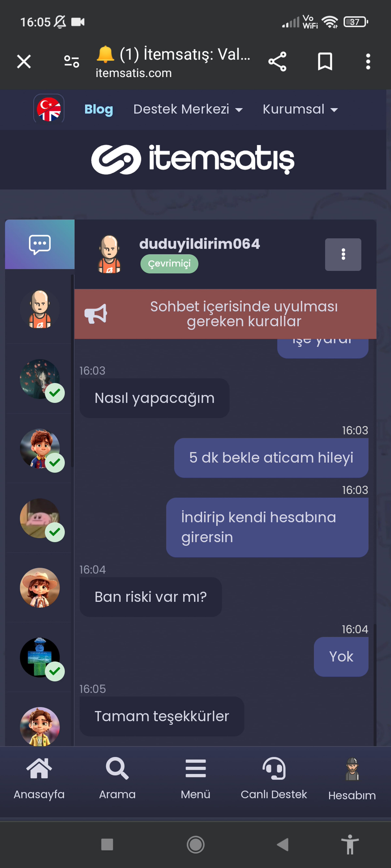
Task: Expand the Destek Merkezi dropdown
Action: click(188, 109)
